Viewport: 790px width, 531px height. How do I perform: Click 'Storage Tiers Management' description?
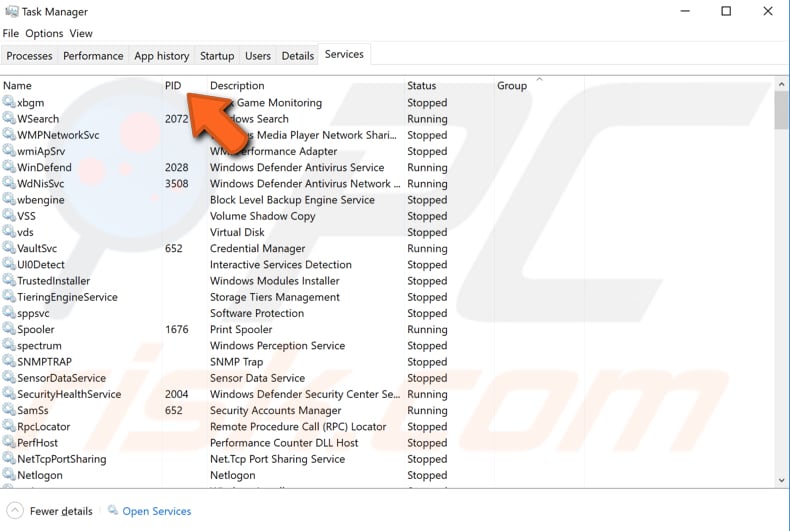pos(275,297)
